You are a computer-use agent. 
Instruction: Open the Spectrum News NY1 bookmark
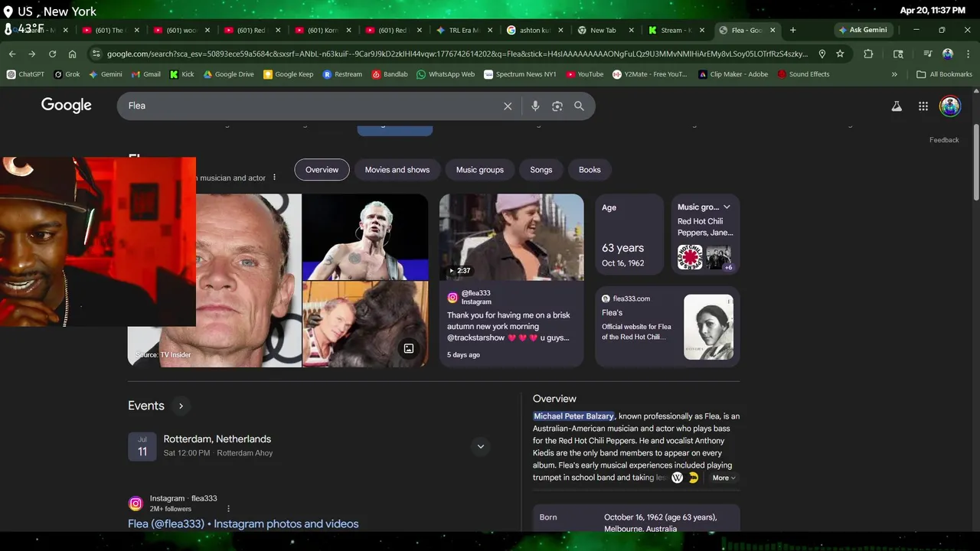[x=520, y=74]
